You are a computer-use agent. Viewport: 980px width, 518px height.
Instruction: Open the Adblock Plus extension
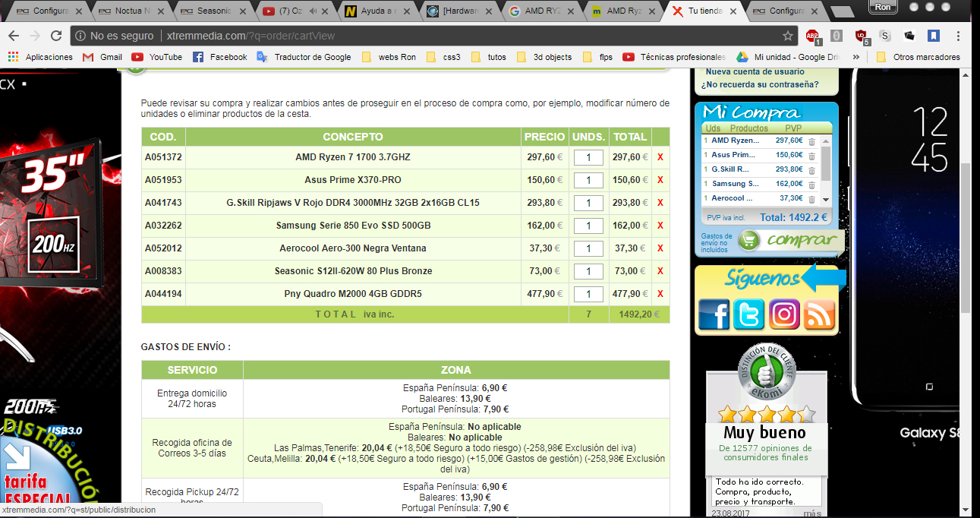tap(812, 36)
